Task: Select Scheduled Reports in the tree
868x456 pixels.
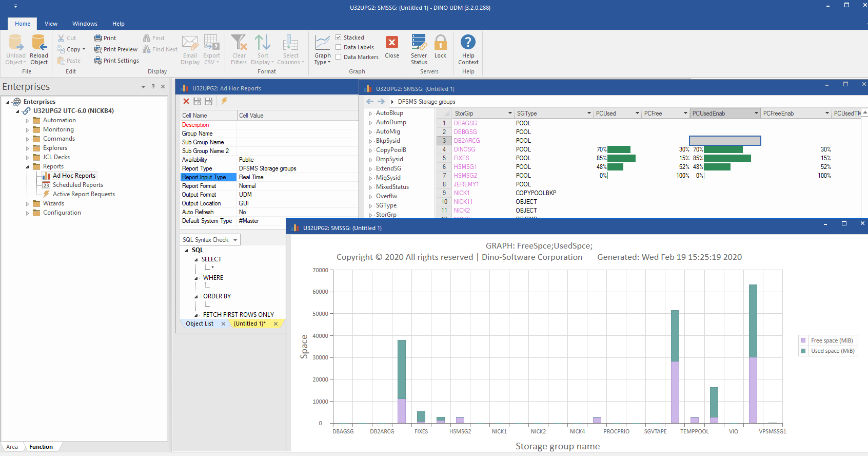Action: (77, 185)
